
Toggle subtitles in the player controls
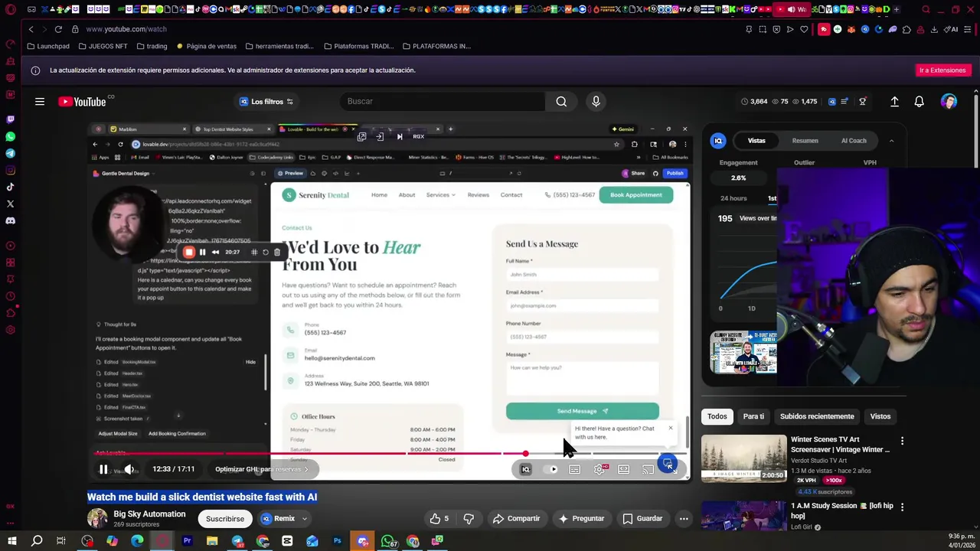click(x=574, y=469)
